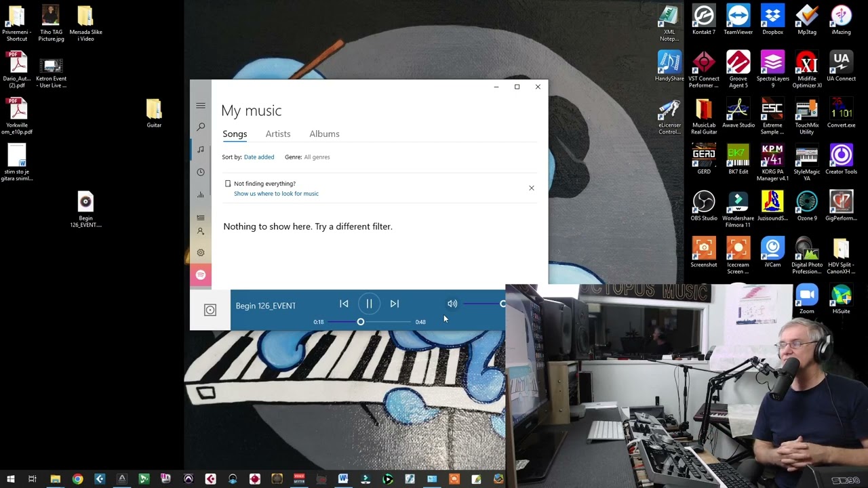Open the Genre All genres dropdown
Viewport: 868px width, 488px height.
pos(317,157)
